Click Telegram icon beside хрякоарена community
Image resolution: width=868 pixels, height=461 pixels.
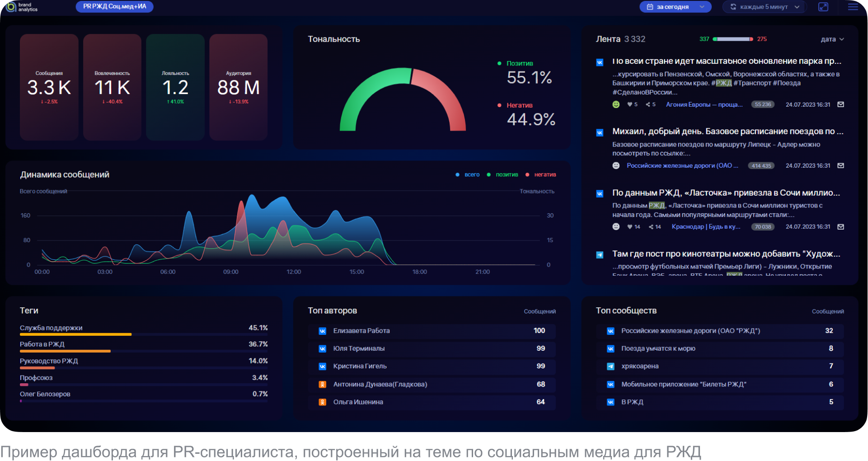tap(610, 367)
